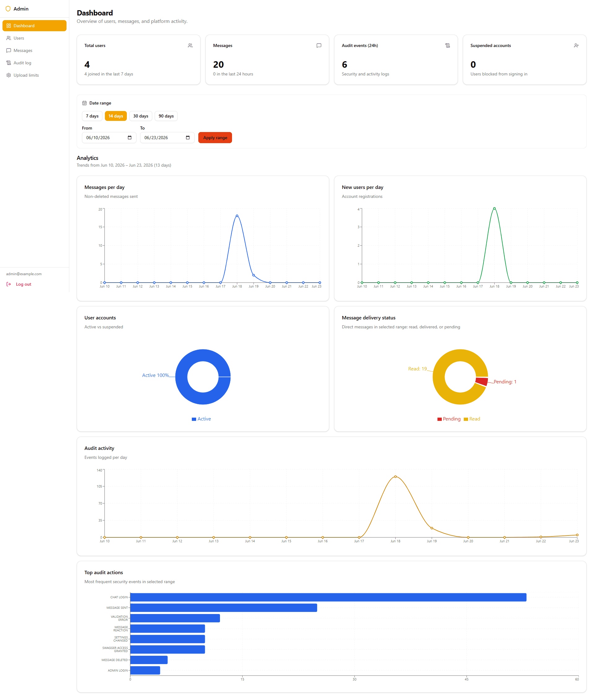
Task: Click the Upload limits gear icon
Action: (9, 75)
